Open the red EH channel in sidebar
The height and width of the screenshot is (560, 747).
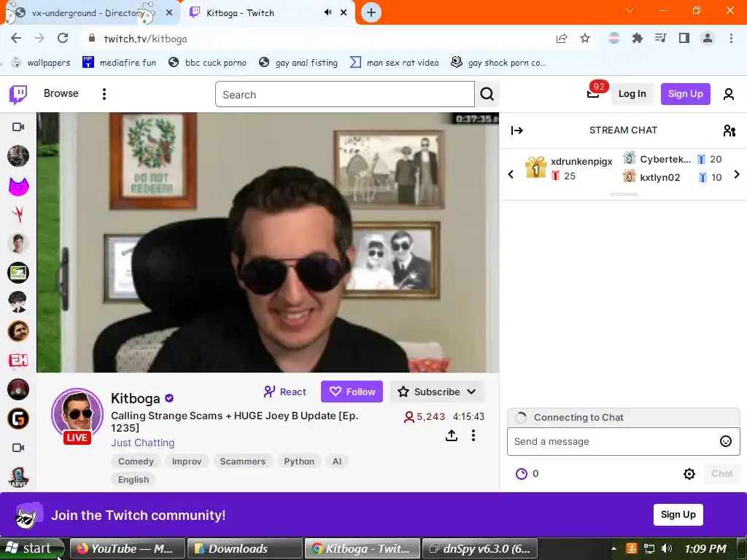tap(18, 360)
